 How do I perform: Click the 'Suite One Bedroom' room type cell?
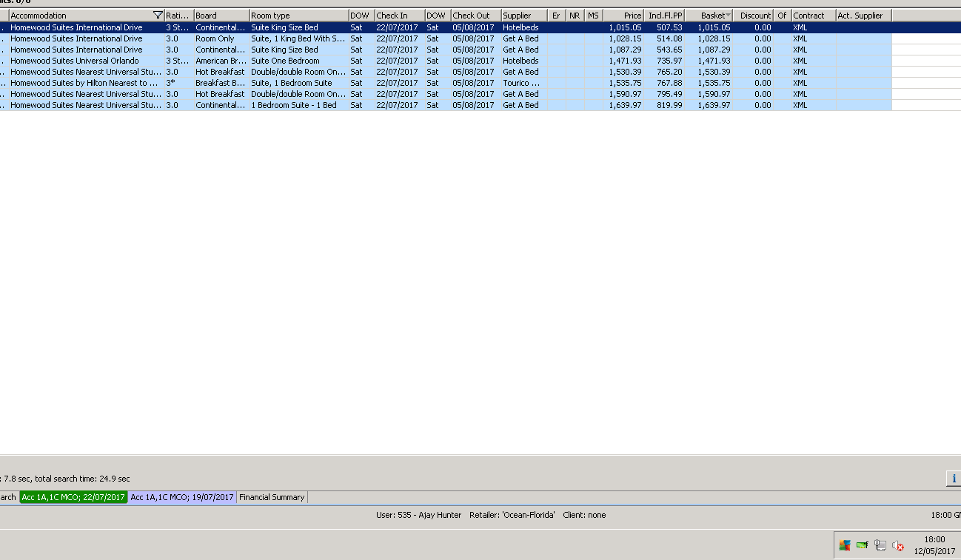(x=299, y=61)
